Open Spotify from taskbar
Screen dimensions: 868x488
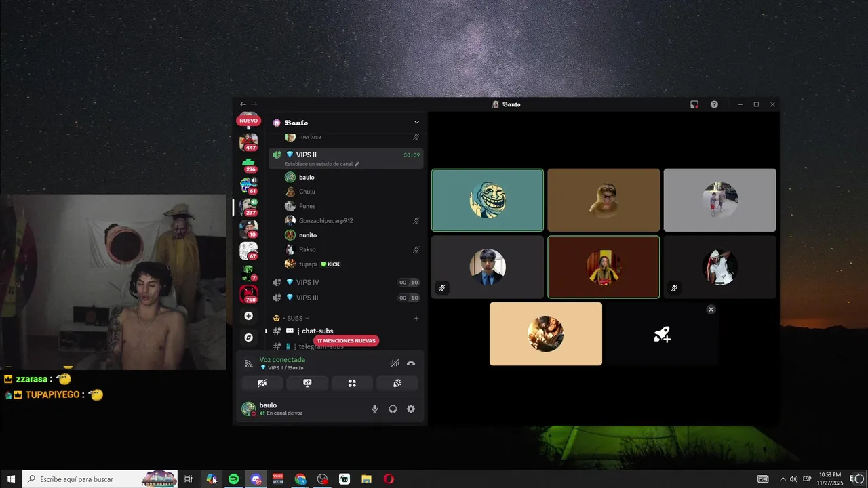233,479
